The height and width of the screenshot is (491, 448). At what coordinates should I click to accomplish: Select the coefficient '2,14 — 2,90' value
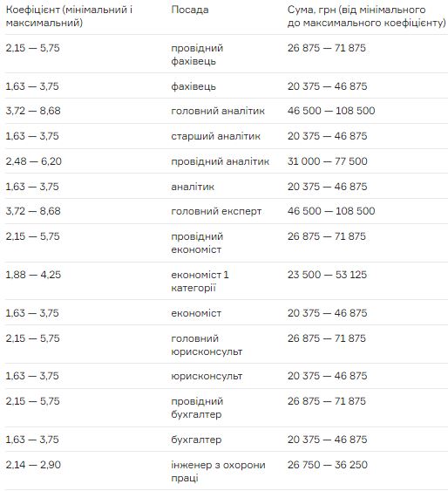coord(33,465)
